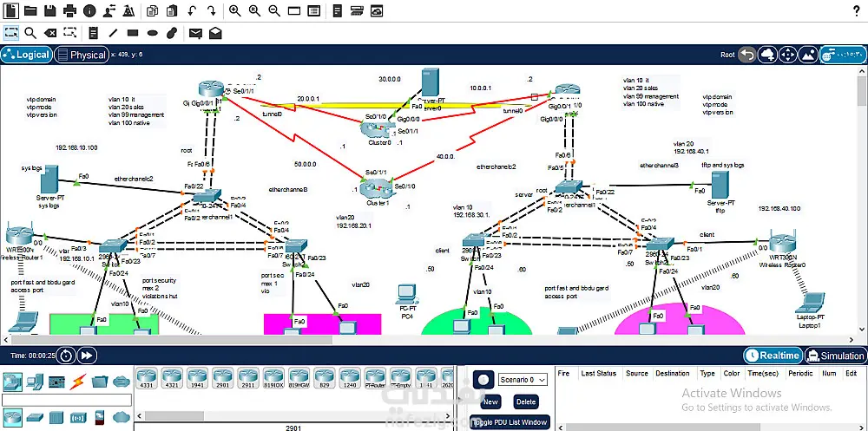Viewport: 868px width, 431px height.
Task: Switch to the Logical workspace tab
Action: pyautogui.click(x=27, y=55)
